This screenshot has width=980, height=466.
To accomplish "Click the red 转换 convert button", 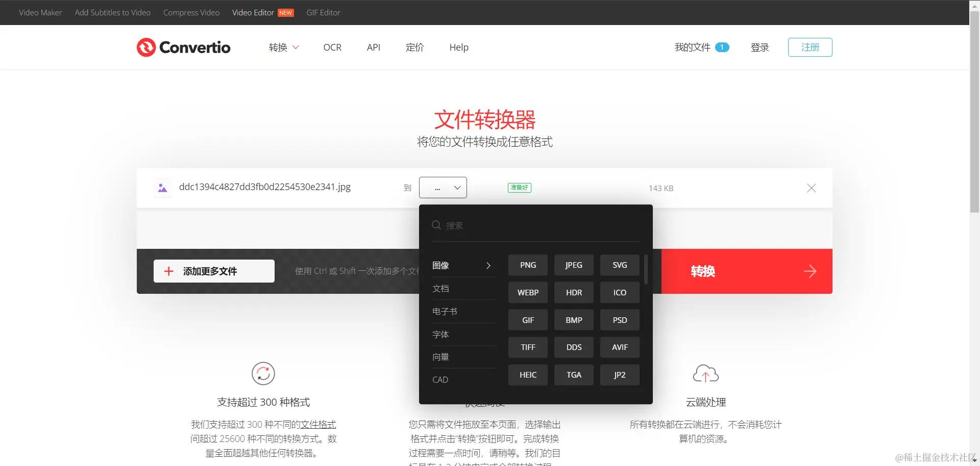I will coord(746,271).
